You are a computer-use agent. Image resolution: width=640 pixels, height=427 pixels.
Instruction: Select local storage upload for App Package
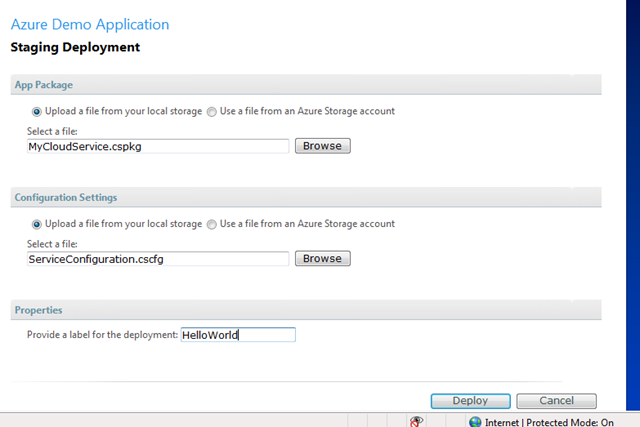point(37,111)
